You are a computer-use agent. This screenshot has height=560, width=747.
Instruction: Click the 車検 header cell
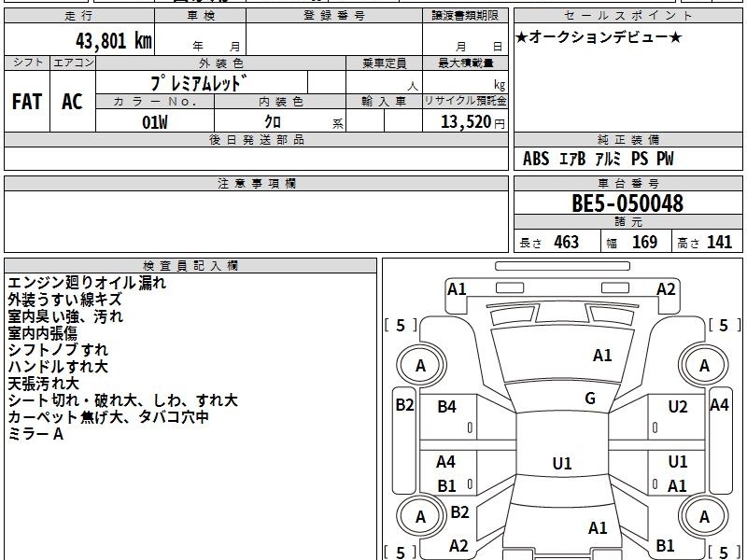(x=200, y=15)
